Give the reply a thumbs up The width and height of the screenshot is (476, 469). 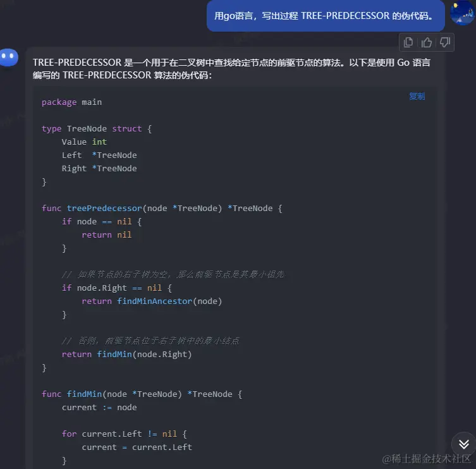click(x=427, y=42)
